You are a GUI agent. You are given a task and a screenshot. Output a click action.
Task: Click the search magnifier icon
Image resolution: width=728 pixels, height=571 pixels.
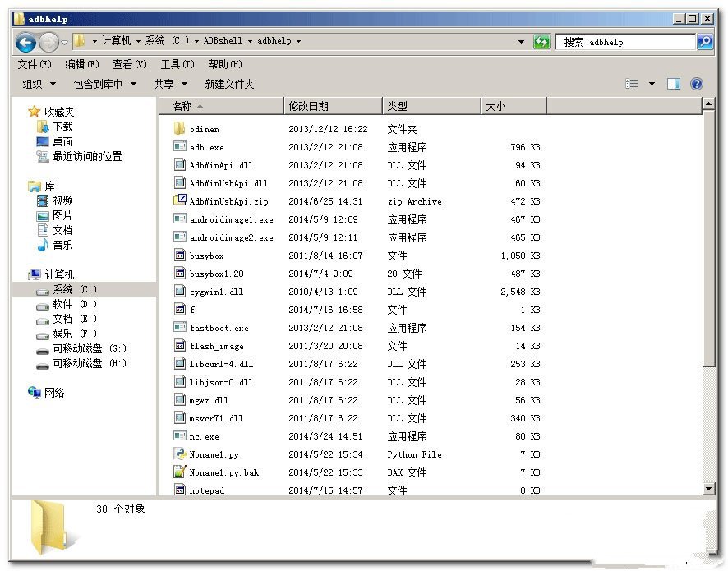tap(705, 41)
